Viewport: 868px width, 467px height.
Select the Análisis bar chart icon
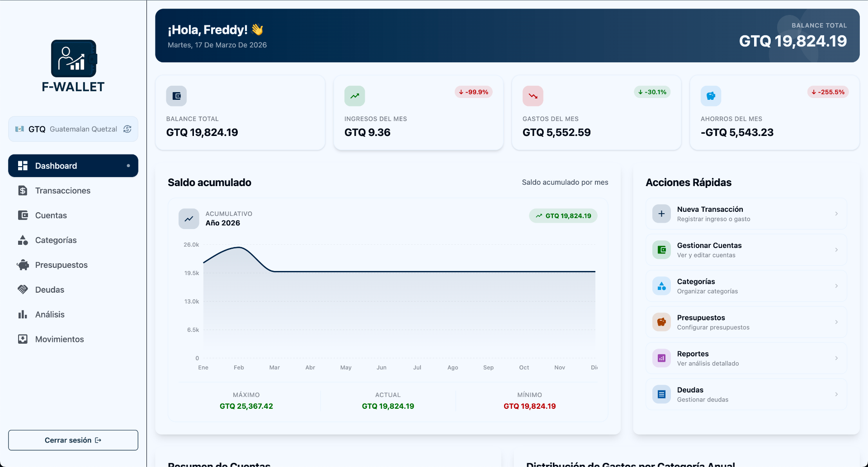click(23, 314)
